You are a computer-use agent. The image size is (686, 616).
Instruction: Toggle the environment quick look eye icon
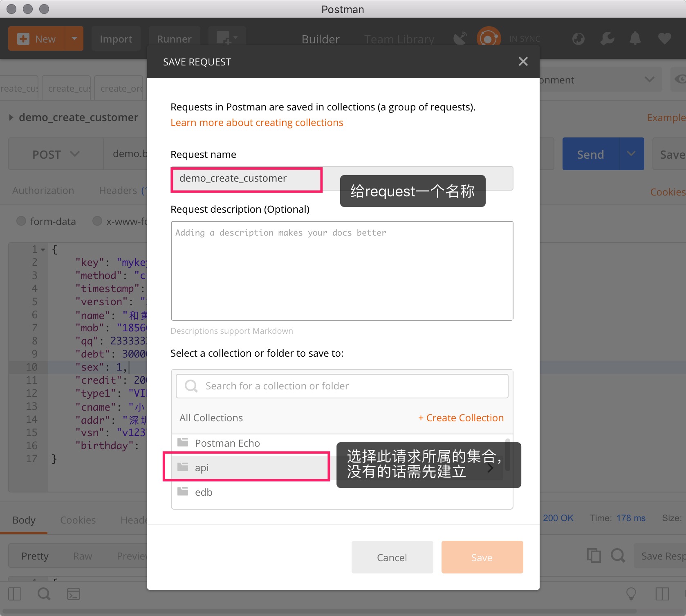pos(679,79)
